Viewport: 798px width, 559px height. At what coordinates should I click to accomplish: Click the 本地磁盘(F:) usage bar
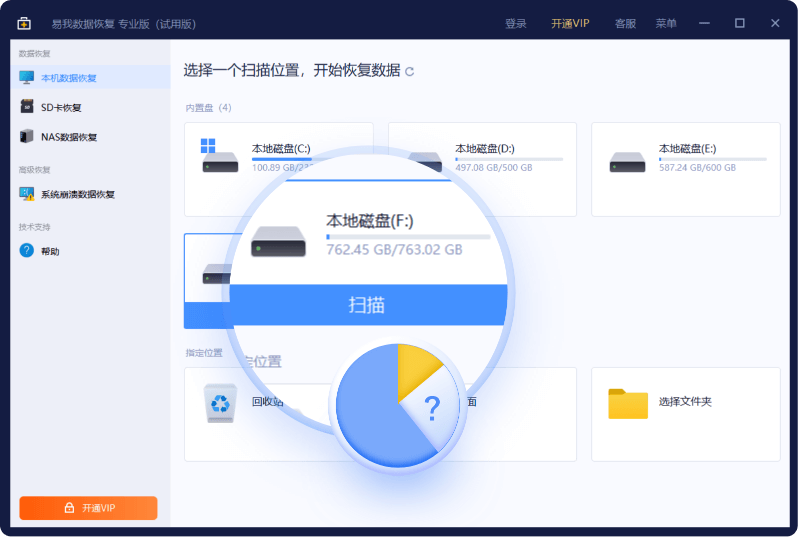pos(408,237)
